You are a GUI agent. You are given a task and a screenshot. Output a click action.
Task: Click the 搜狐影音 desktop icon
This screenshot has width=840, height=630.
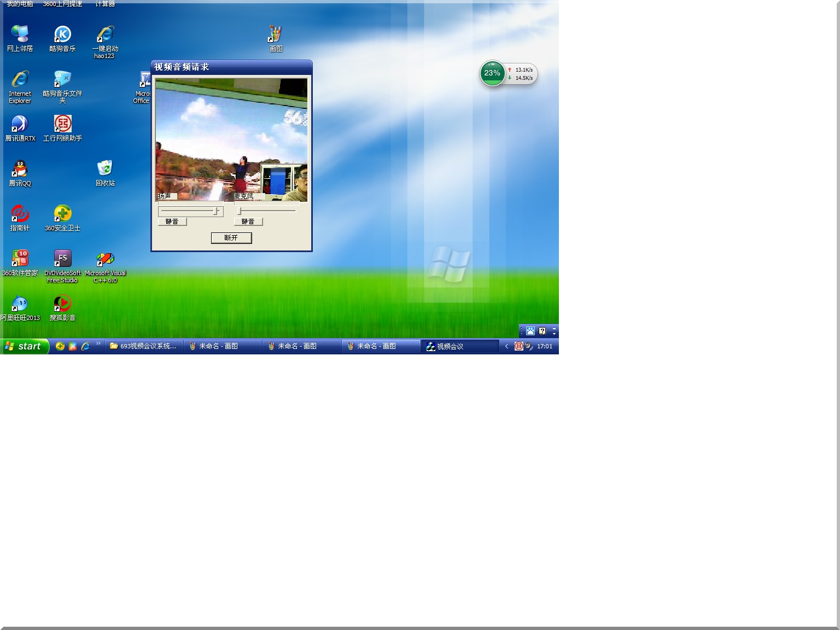[62, 303]
